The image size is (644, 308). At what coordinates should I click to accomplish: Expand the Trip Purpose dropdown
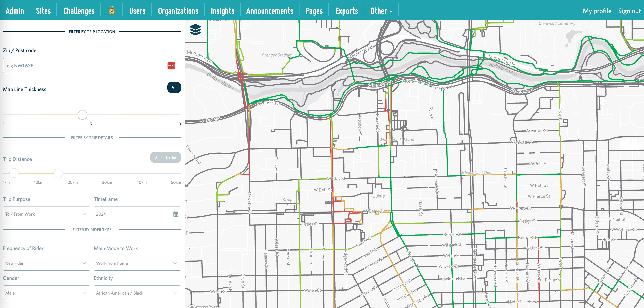[x=46, y=214]
